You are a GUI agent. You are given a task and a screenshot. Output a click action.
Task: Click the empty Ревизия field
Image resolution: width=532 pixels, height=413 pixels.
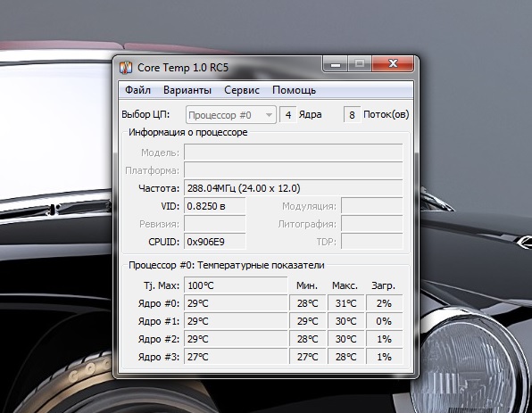click(215, 224)
